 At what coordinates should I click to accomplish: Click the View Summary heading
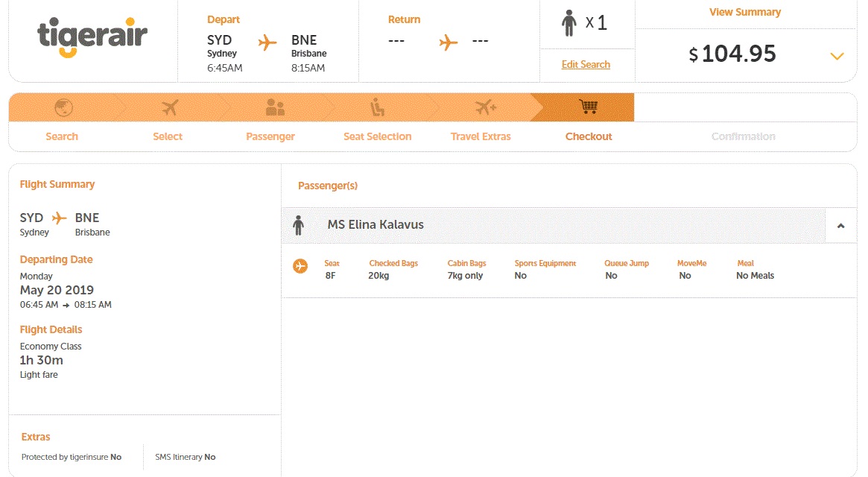[744, 13]
